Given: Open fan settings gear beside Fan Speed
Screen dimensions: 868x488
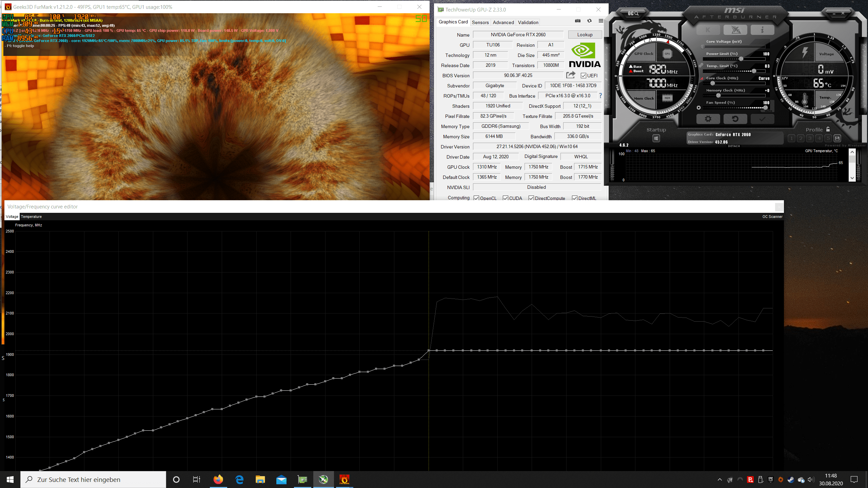Looking at the screenshot, I should coord(698,108).
